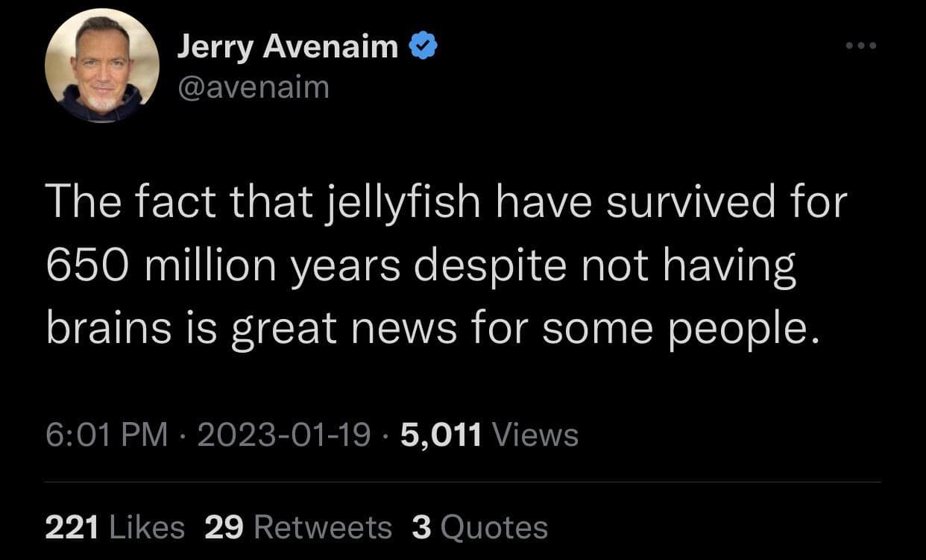This screenshot has width=926, height=560.
Task: View the 29 Retweets list
Action: tap(297, 527)
